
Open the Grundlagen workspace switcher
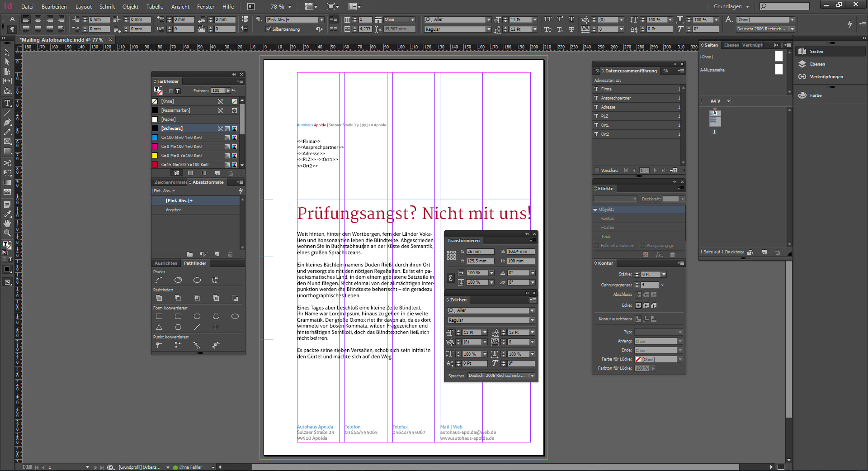[731, 7]
